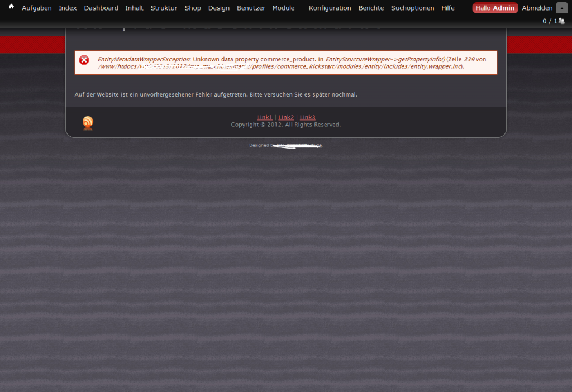Open the Berichte menu

pyautogui.click(x=371, y=8)
